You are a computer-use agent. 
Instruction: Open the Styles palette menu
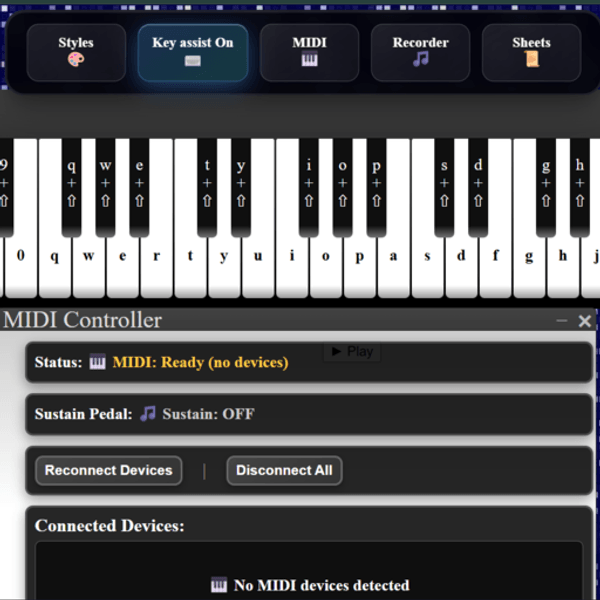coord(76,52)
